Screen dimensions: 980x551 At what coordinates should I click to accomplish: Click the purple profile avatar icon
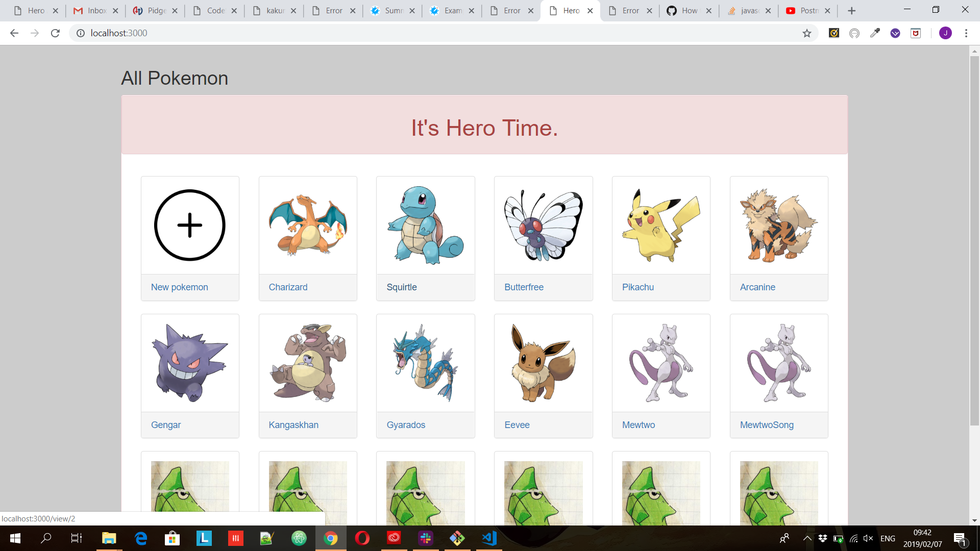945,33
